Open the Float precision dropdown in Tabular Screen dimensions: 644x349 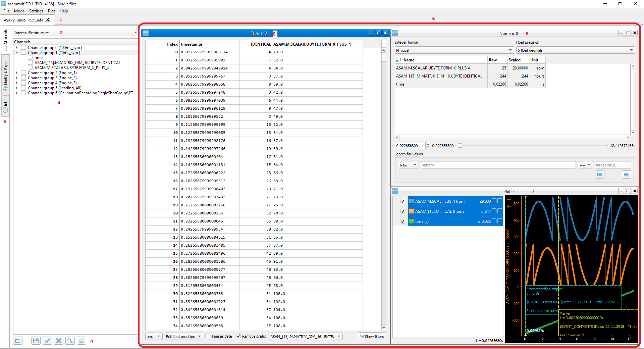(x=183, y=337)
